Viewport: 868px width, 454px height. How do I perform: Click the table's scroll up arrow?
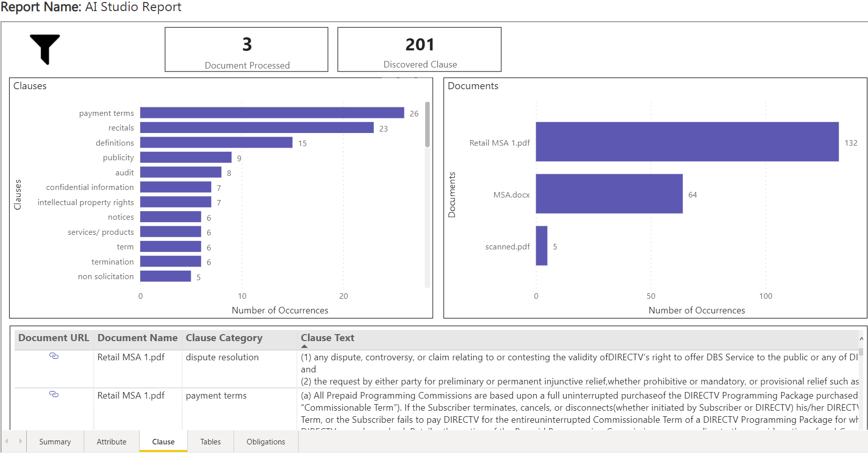[861, 339]
